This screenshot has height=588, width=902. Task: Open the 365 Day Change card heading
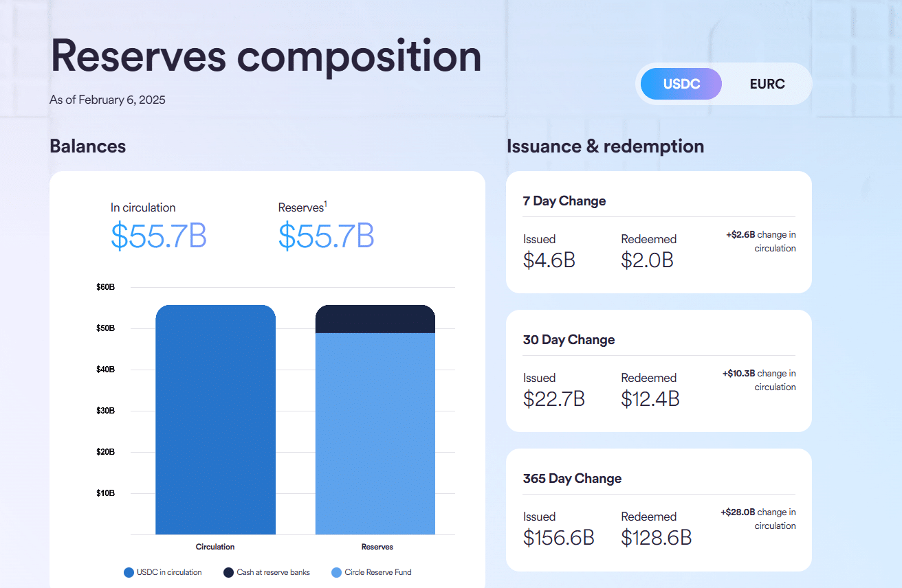572,479
